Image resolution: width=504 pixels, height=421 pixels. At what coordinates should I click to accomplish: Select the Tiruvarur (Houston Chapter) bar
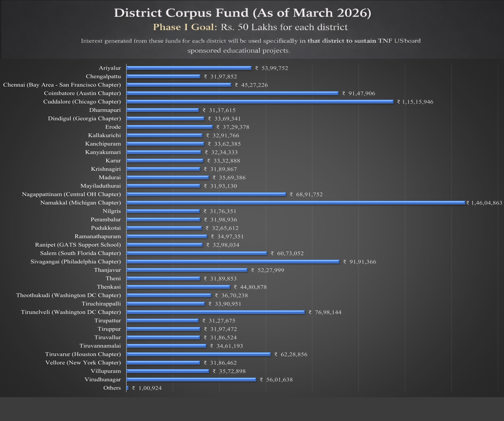click(x=198, y=354)
